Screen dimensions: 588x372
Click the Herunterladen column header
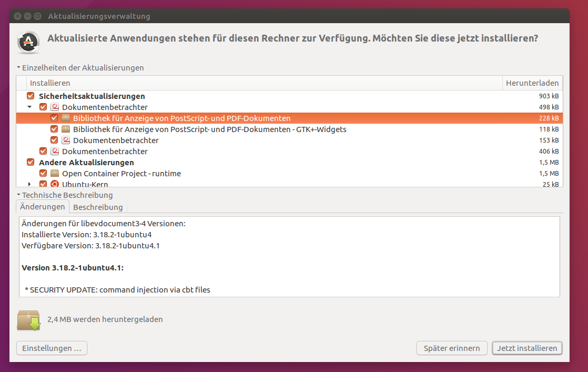click(x=533, y=83)
